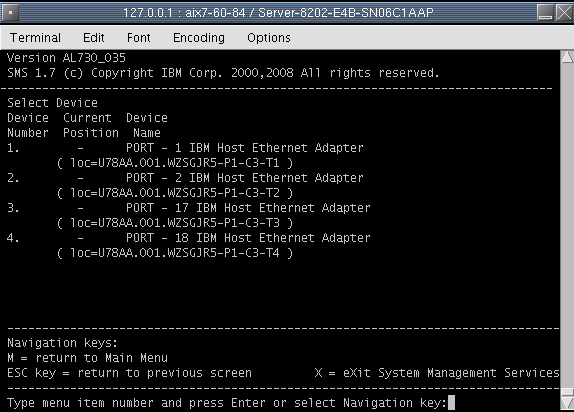Close the terminal window
Viewport: 574px width, 412px height.
point(564,12)
